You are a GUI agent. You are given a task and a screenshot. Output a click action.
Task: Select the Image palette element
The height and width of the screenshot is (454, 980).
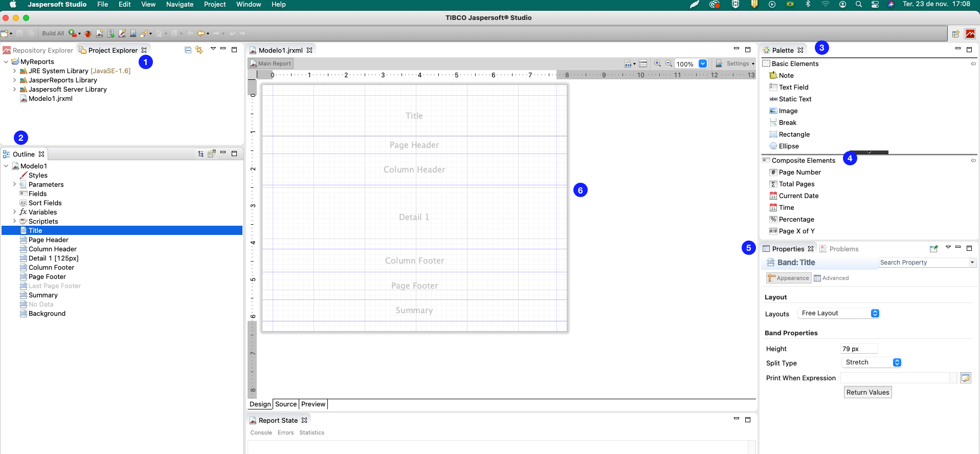(784, 111)
